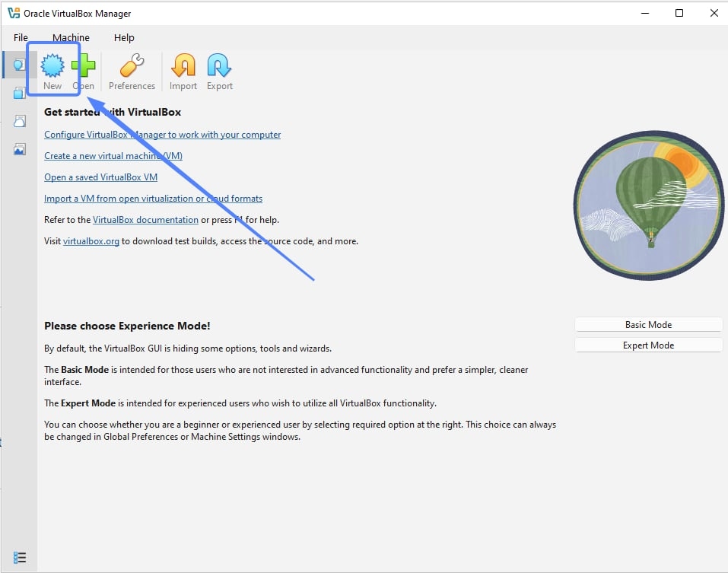728x573 pixels.
Task: Select the Machines stacked-squares sidebar icon
Action: (20, 93)
